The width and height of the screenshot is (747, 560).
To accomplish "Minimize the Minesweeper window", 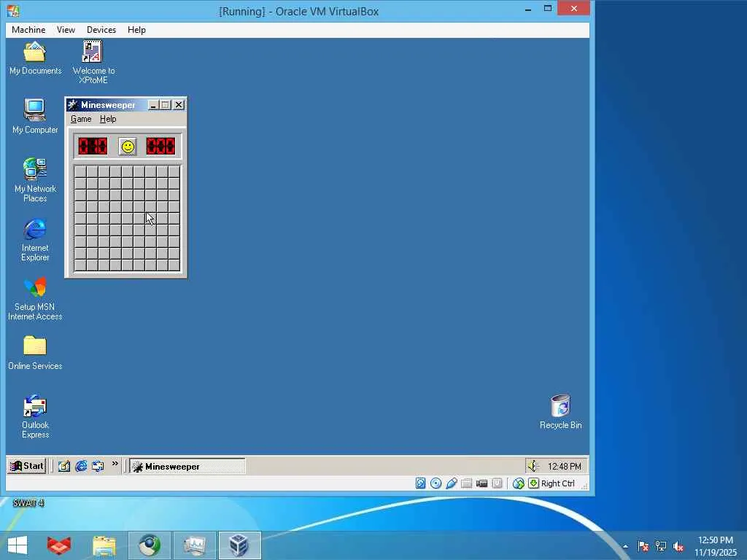I will (153, 105).
